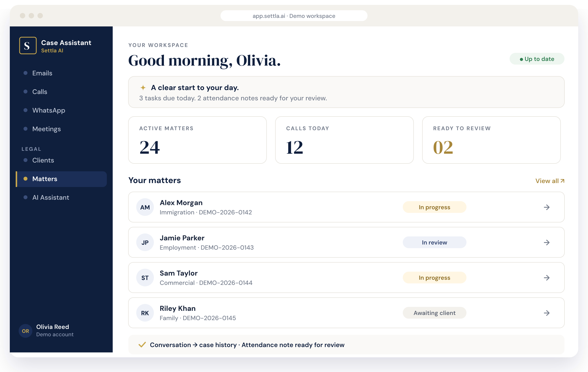
Task: Select Clients under Legal
Action: (x=61, y=160)
